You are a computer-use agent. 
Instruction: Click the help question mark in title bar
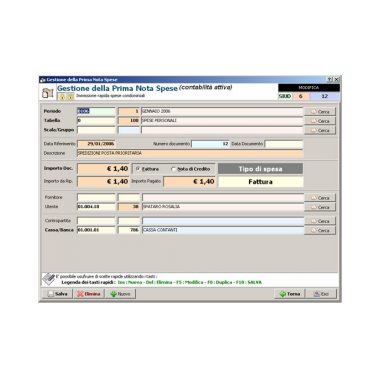tap(329, 80)
